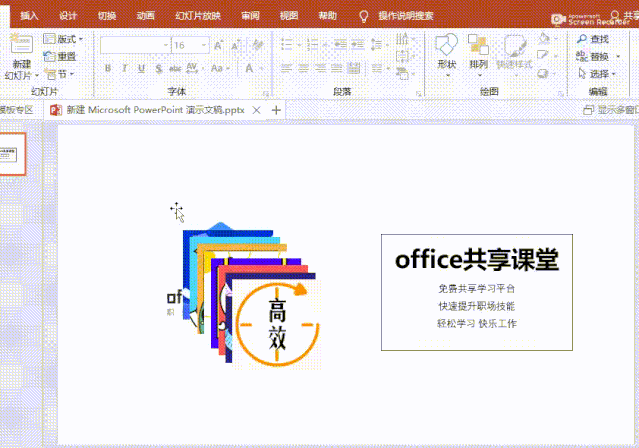This screenshot has width=639, height=448.
Task: Open the font size dropdown showing 16
Action: coord(204,45)
